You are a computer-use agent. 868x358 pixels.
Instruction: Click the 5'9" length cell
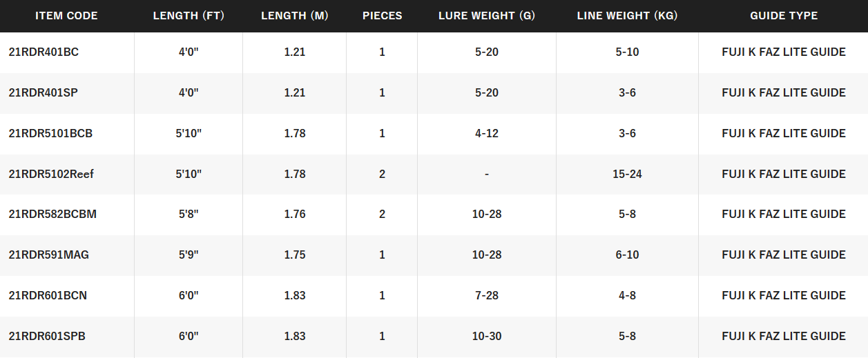189,255
